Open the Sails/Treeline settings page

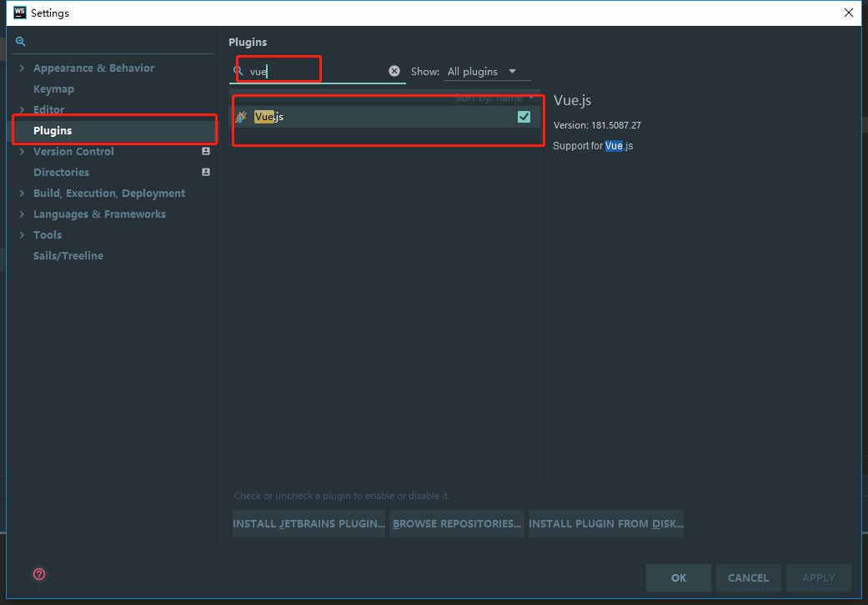click(68, 256)
